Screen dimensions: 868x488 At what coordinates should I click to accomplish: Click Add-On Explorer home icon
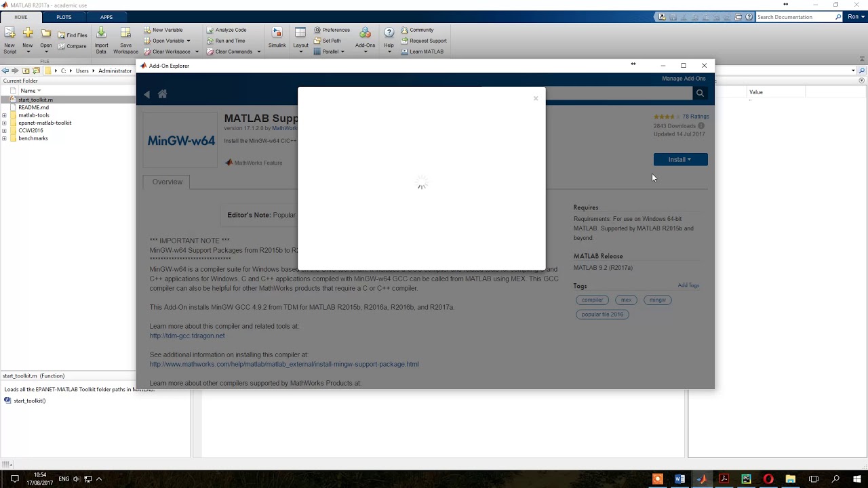162,94
